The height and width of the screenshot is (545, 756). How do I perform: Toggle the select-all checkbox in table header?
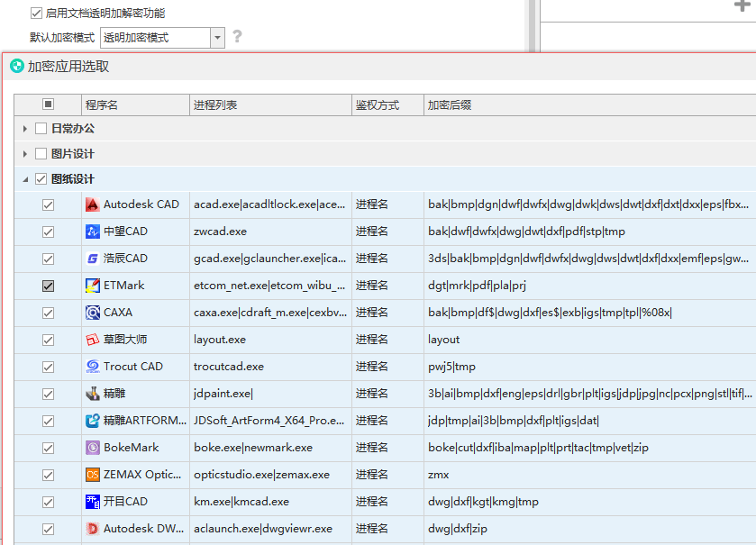[49, 104]
